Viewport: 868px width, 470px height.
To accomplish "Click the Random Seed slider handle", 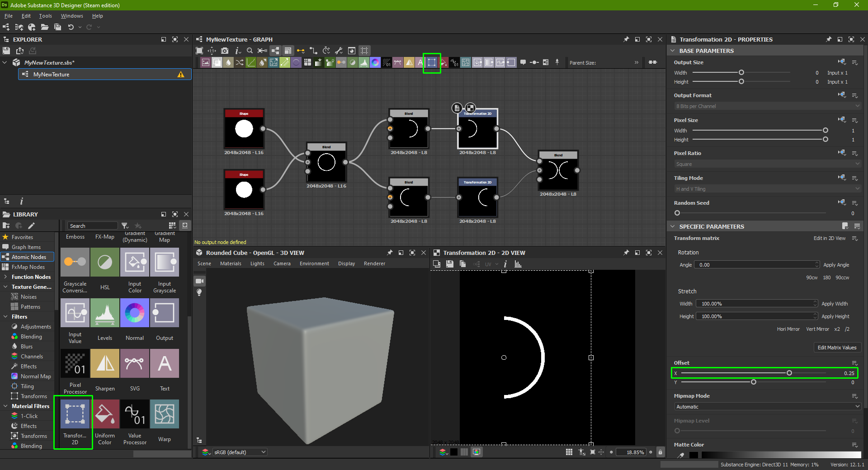I will point(677,213).
